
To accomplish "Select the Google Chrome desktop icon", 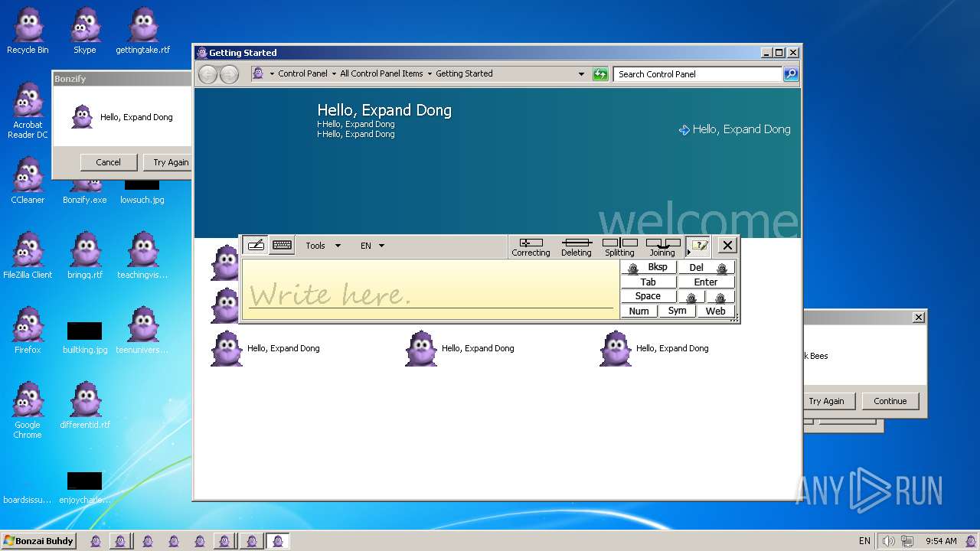I will click(28, 411).
